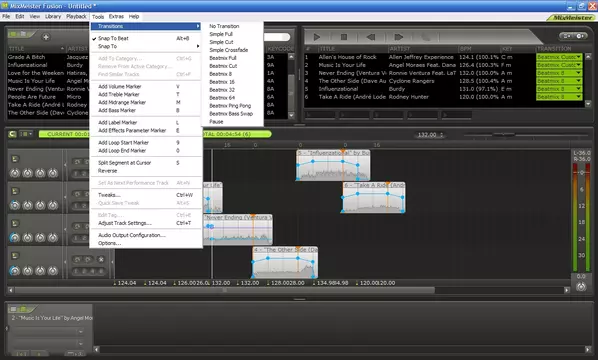Viewport: 598px width, 360px height.
Task: Click the fourth knob in the first track lane
Action: pyautogui.click(x=53, y=173)
